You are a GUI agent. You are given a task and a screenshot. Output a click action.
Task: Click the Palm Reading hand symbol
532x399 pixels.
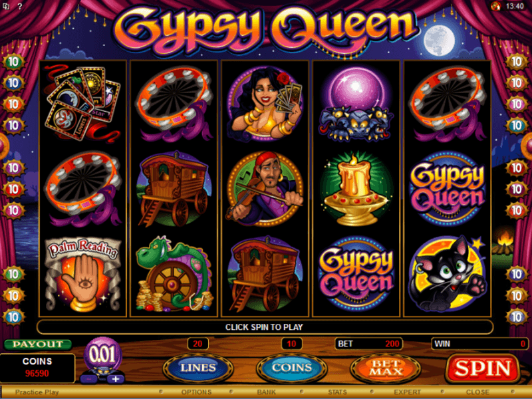click(82, 274)
